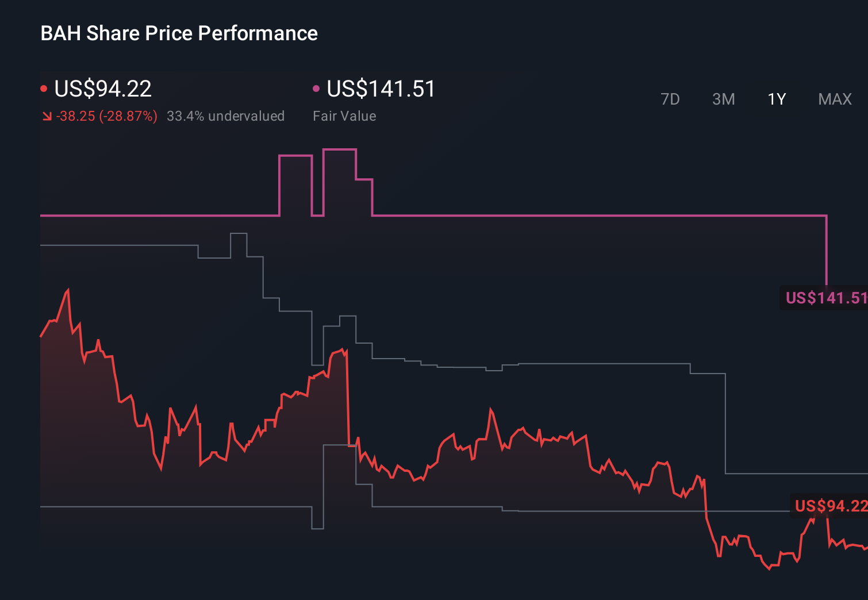Click the red share price legend dot
868x600 pixels.
[x=44, y=87]
